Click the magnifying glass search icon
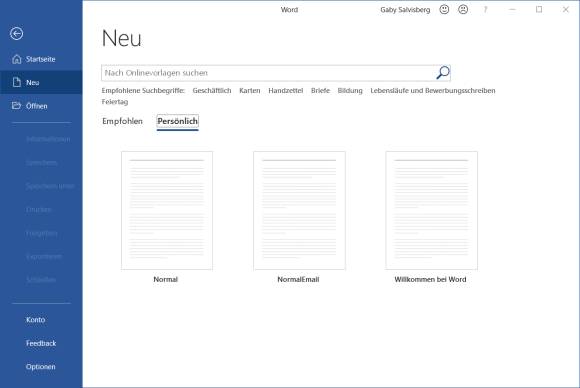Screen dimensions: 580x388 click(443, 72)
